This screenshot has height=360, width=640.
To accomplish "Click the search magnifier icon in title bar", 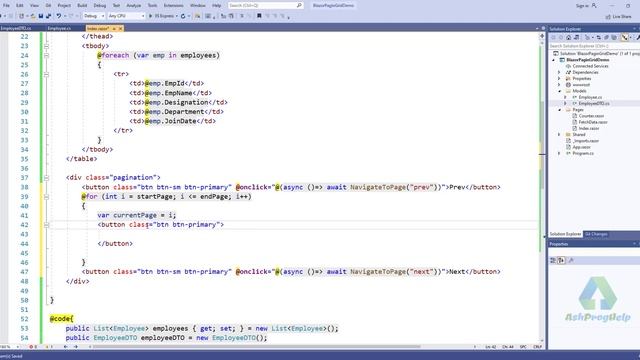I will pyautogui.click(x=299, y=5).
